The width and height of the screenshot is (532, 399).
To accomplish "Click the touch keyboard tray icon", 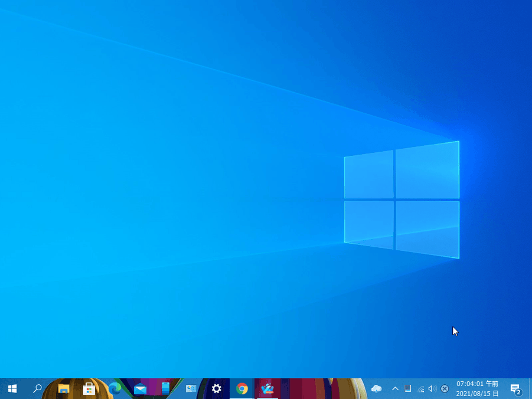I will pos(408,389).
